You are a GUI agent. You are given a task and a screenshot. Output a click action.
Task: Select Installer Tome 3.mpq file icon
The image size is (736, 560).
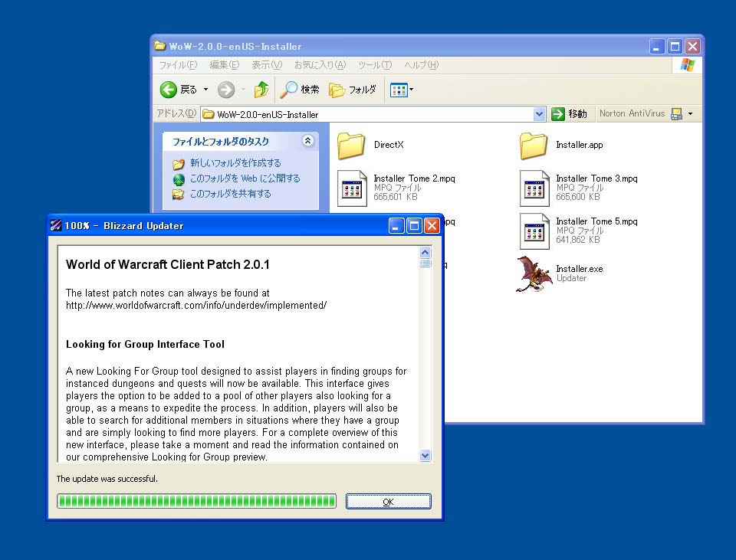(534, 188)
